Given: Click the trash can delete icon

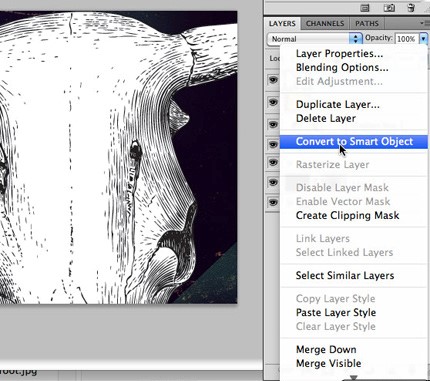Looking at the screenshot, I should click(411, 7).
